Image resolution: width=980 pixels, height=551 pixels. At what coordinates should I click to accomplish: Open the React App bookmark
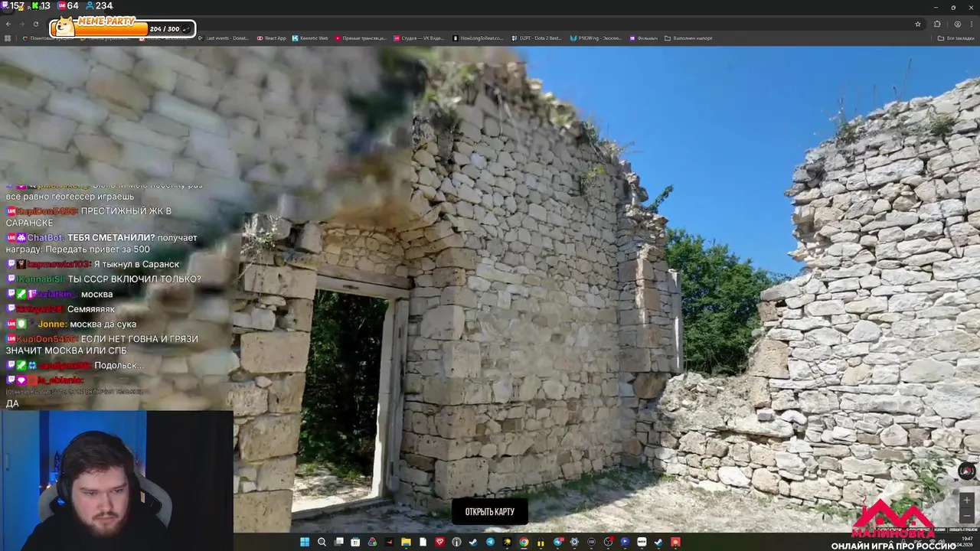(x=271, y=38)
